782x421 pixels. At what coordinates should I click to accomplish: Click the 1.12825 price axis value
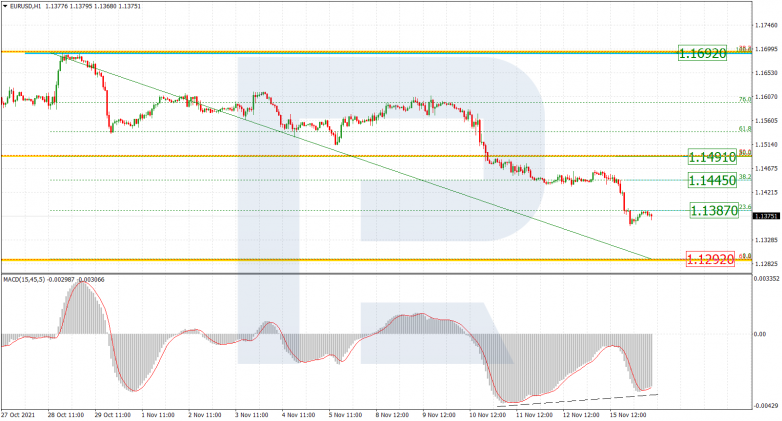coord(766,264)
